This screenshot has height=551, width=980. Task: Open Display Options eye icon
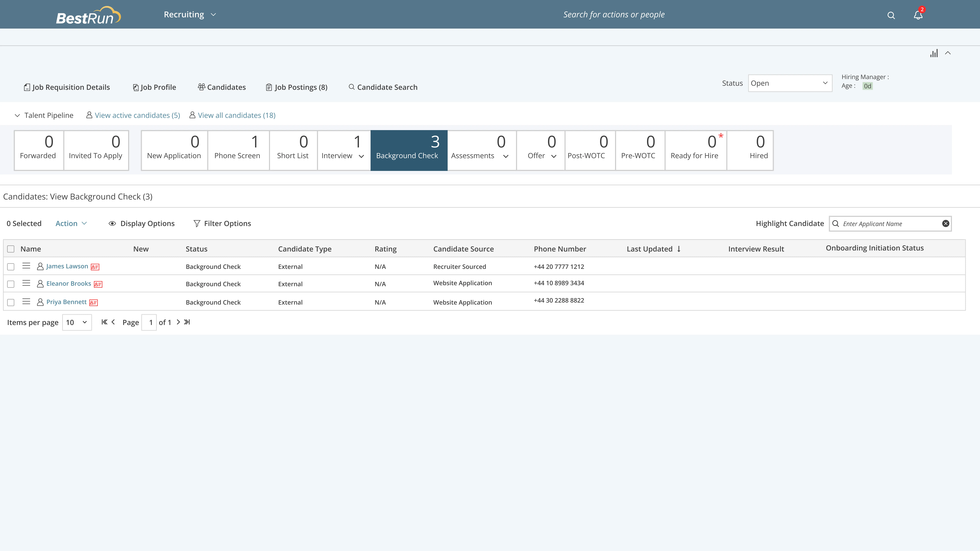coord(112,224)
